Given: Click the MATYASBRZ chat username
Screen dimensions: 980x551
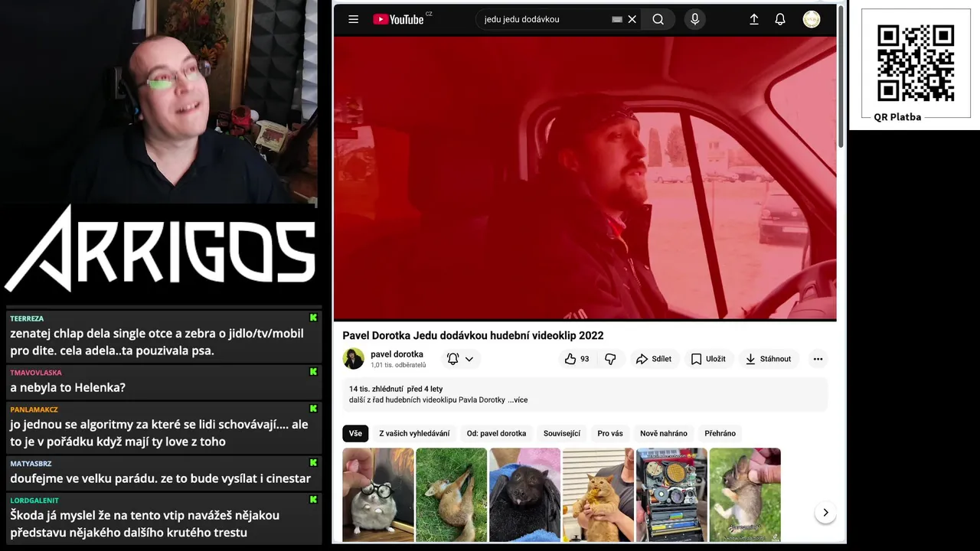Looking at the screenshot, I should coord(31,463).
